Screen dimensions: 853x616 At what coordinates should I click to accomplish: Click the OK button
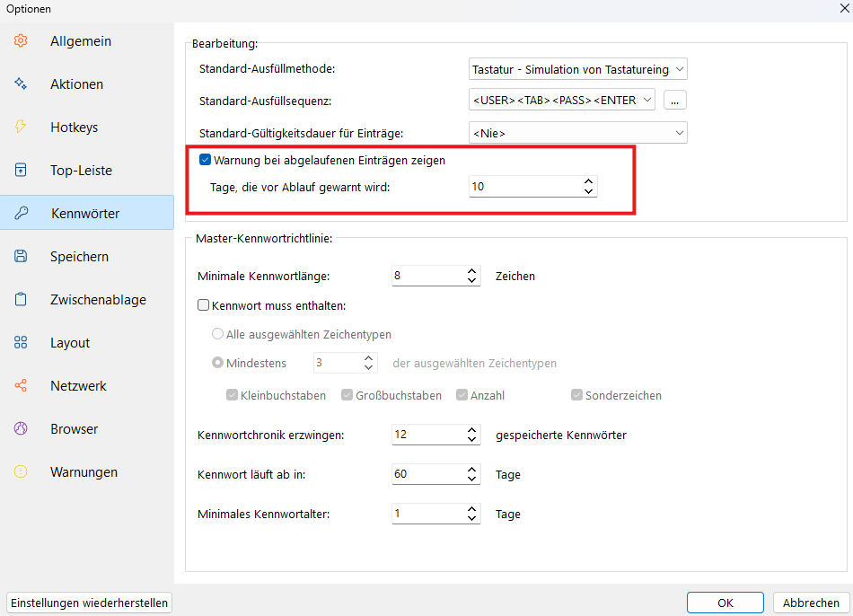coord(725,603)
